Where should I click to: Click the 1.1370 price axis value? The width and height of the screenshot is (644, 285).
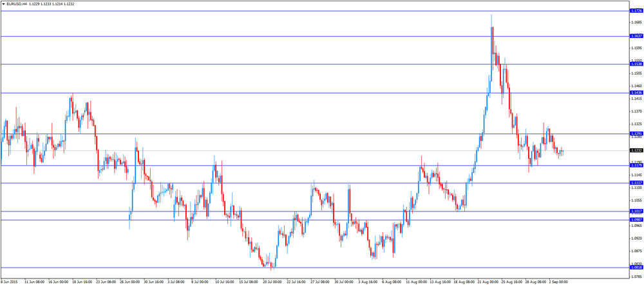point(636,112)
